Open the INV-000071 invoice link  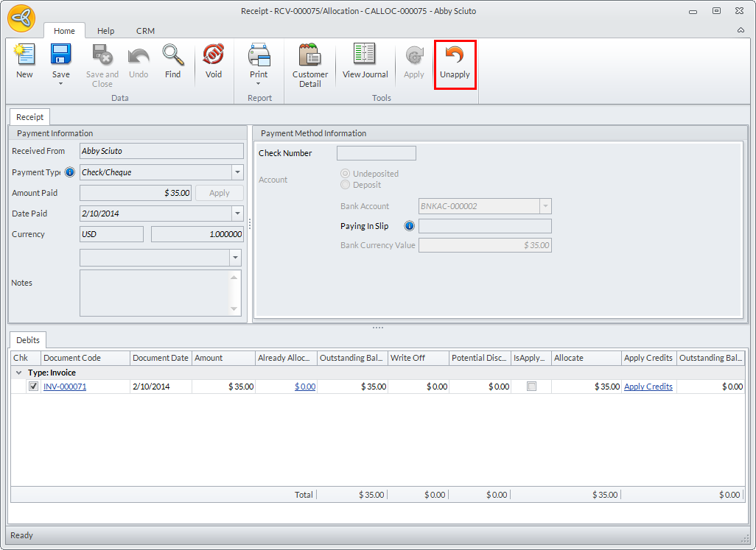click(65, 387)
